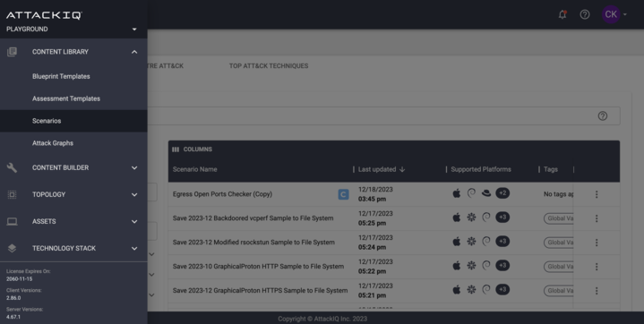
Task: Click the Assets laptop icon
Action: pos(12,221)
